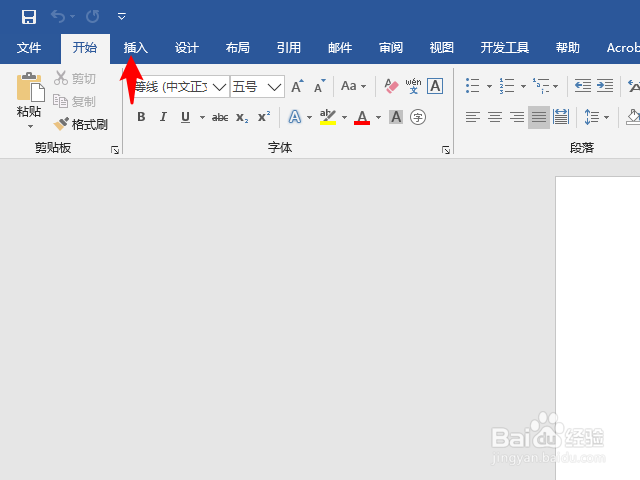Image resolution: width=640 pixels, height=480 pixels.
Task: Open line and paragraph spacing options
Action: pos(596,117)
